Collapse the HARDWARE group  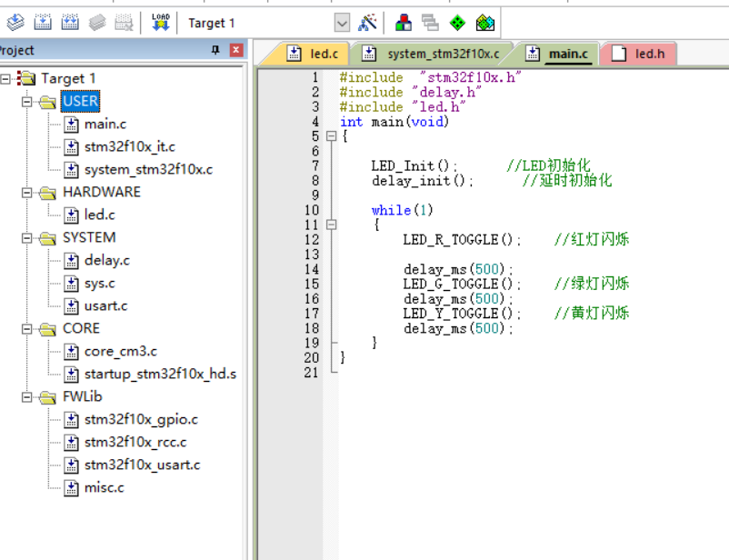coord(27,192)
